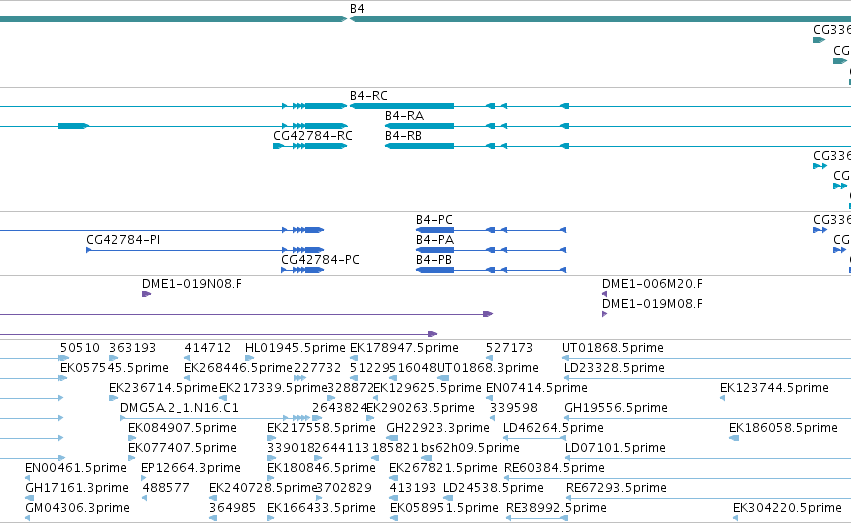Click the CG42784-PI protein label

click(x=123, y=240)
